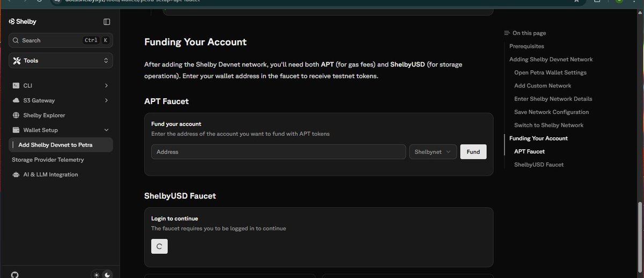Collapse the sidebar using the panel icon
Image resolution: width=644 pixels, height=278 pixels.
[107, 21]
